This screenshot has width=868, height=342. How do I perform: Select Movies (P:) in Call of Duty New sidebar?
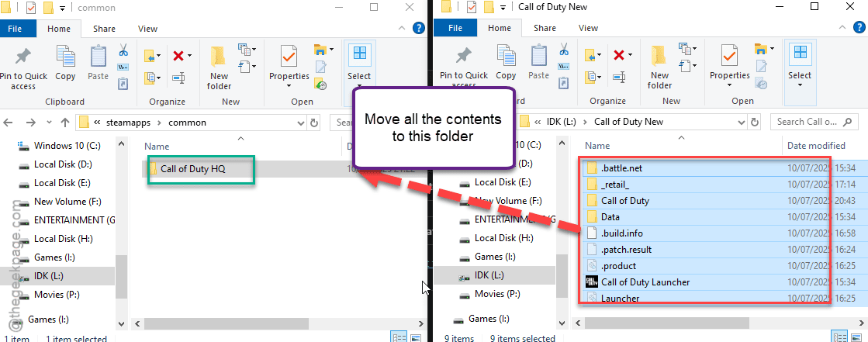[497, 294]
